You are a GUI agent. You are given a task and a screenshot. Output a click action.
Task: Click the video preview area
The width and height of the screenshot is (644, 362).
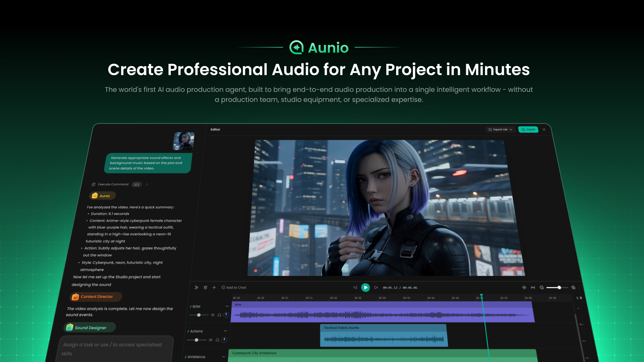pyautogui.click(x=386, y=208)
